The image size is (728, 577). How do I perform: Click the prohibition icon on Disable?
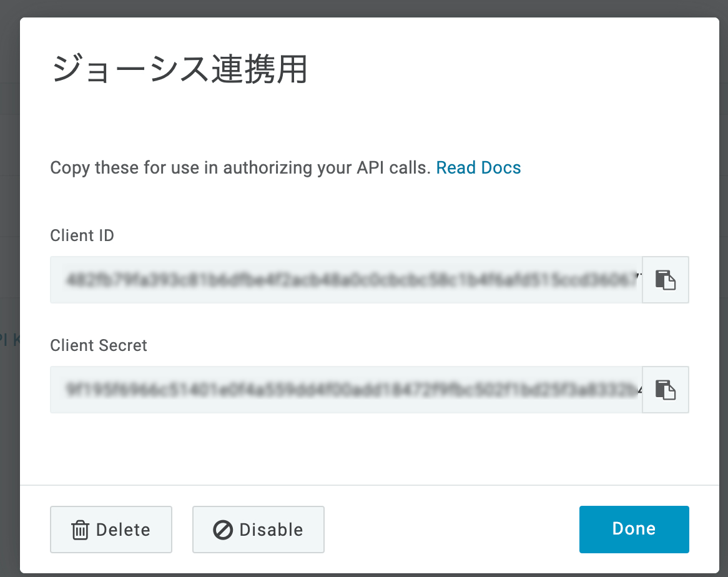click(x=223, y=530)
